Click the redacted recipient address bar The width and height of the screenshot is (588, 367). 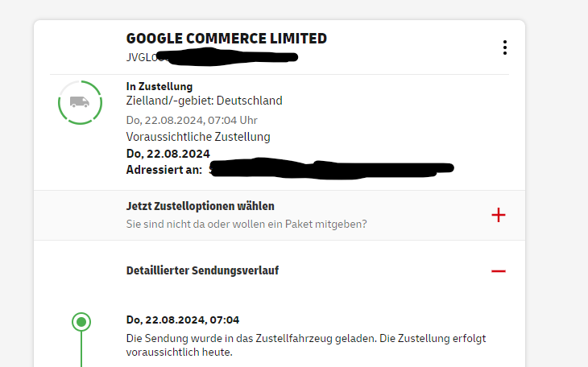(332, 169)
